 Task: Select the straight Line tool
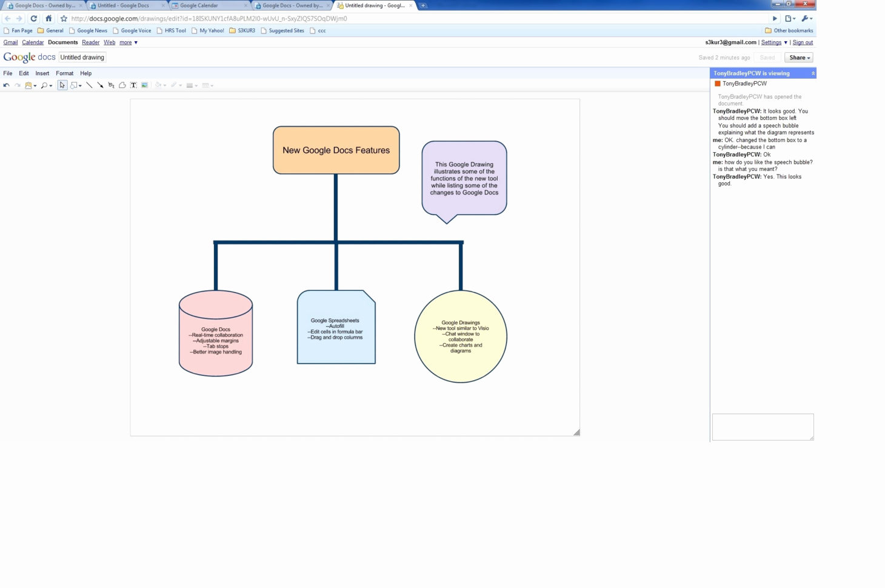89,85
